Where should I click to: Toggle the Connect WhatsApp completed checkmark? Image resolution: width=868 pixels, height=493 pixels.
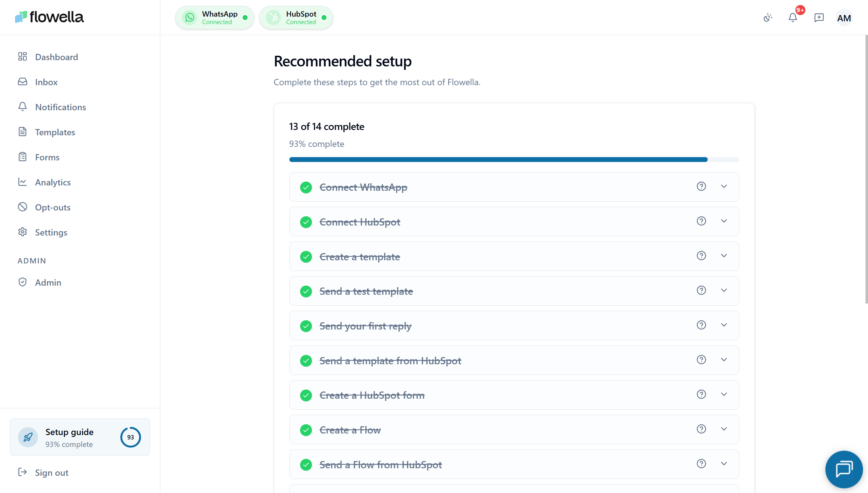tap(306, 187)
